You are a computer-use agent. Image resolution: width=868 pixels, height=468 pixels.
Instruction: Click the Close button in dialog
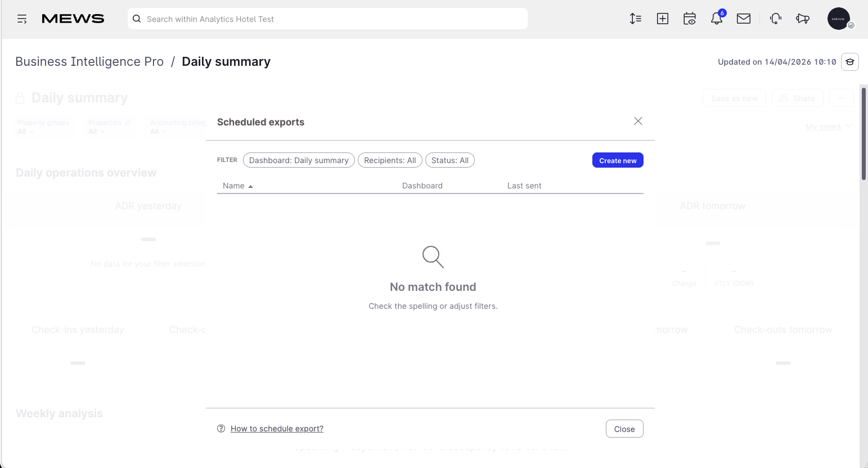point(624,429)
